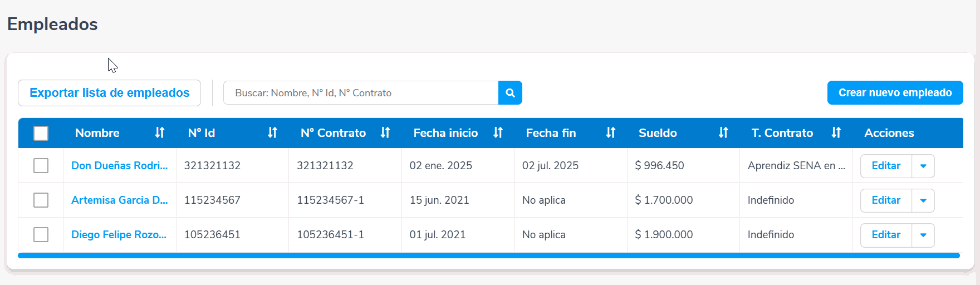
Task: Sort by T. Contrato sort icon
Action: [x=836, y=132]
